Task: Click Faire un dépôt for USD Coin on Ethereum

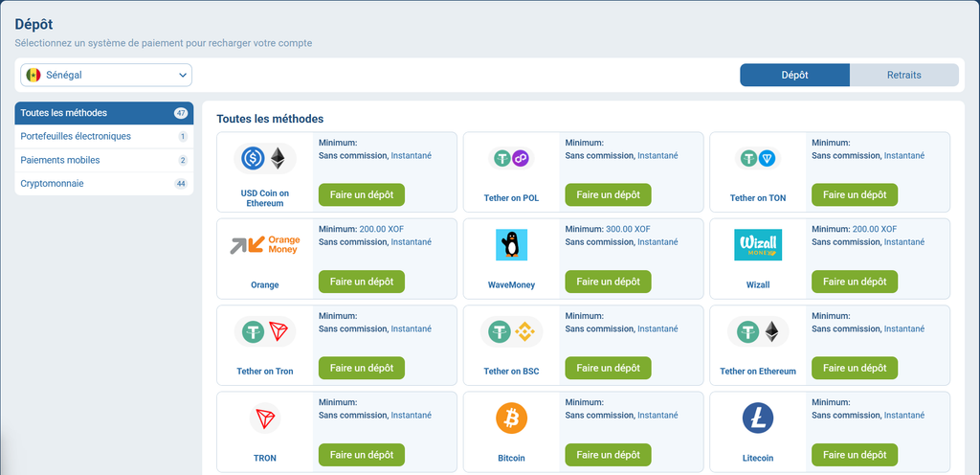Action: (362, 194)
